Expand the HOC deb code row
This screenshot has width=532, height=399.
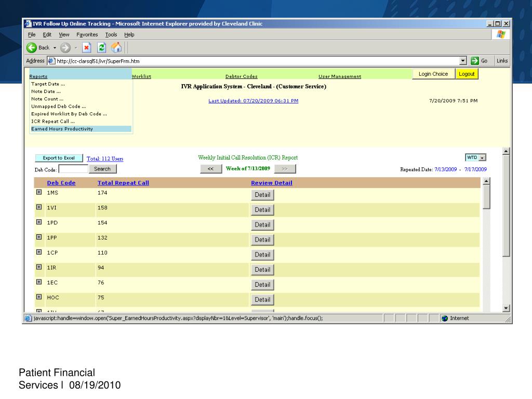(38, 297)
